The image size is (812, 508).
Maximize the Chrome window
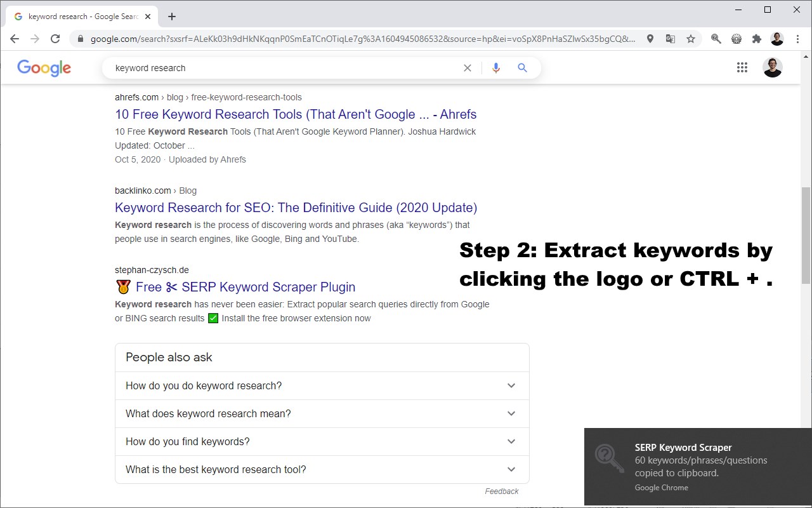tap(768, 10)
